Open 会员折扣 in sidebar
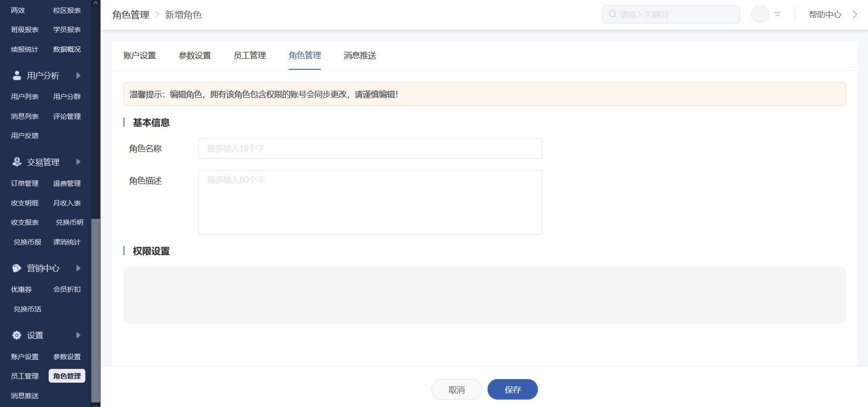 coord(67,289)
